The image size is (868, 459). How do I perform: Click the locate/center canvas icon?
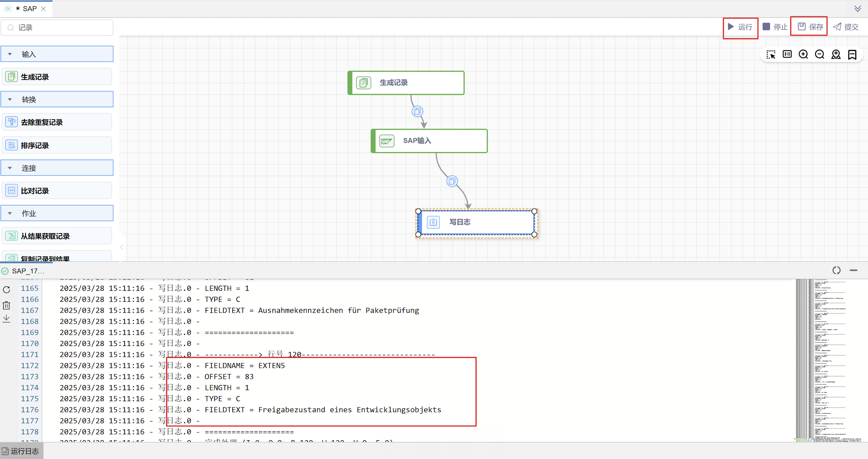pyautogui.click(x=836, y=54)
